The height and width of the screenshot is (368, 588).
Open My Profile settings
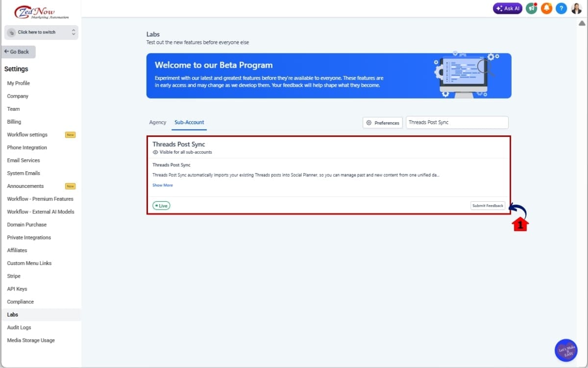[18, 83]
